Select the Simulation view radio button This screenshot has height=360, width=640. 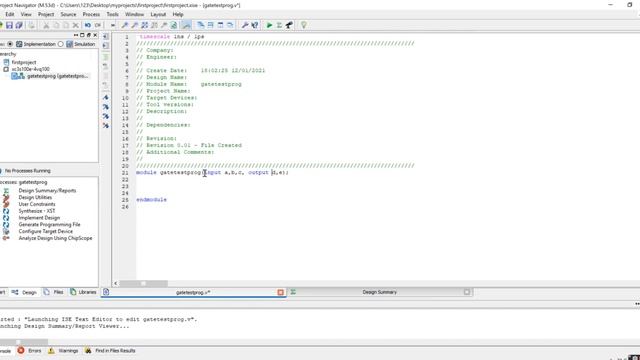click(61, 44)
